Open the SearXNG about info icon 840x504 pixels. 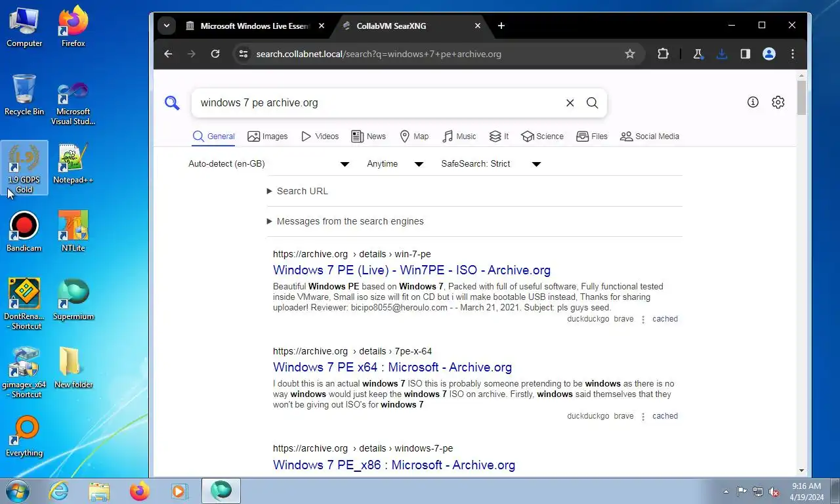[x=753, y=102]
